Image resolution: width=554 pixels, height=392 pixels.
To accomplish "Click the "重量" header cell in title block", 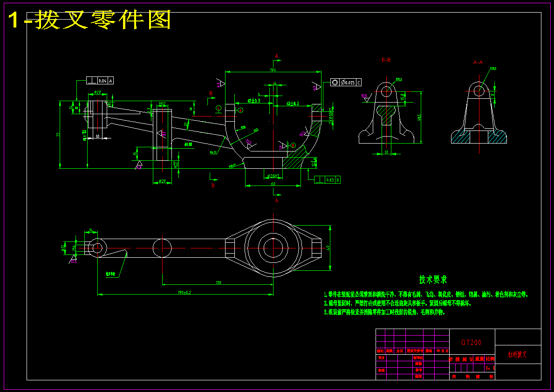I will pos(479,358).
